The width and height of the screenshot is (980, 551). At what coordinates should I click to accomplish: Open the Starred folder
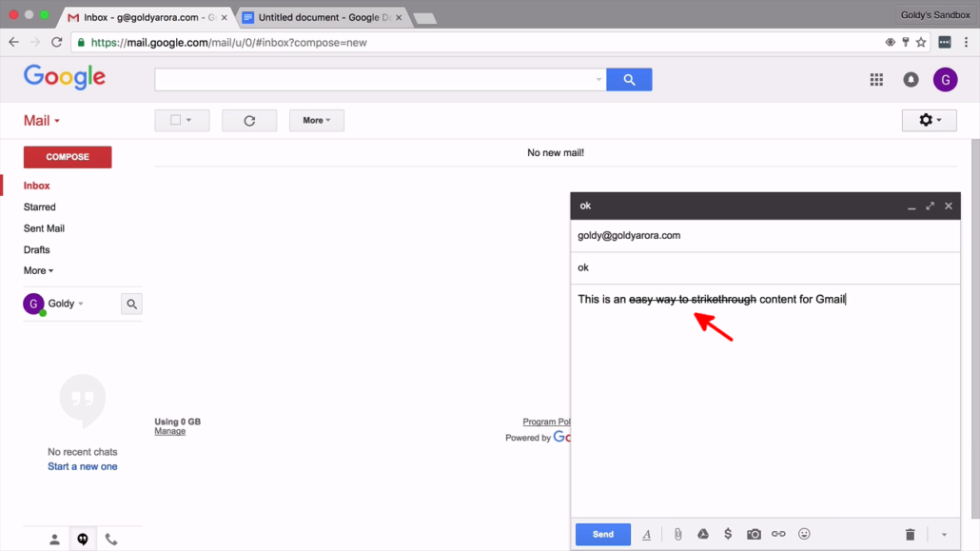pos(39,207)
